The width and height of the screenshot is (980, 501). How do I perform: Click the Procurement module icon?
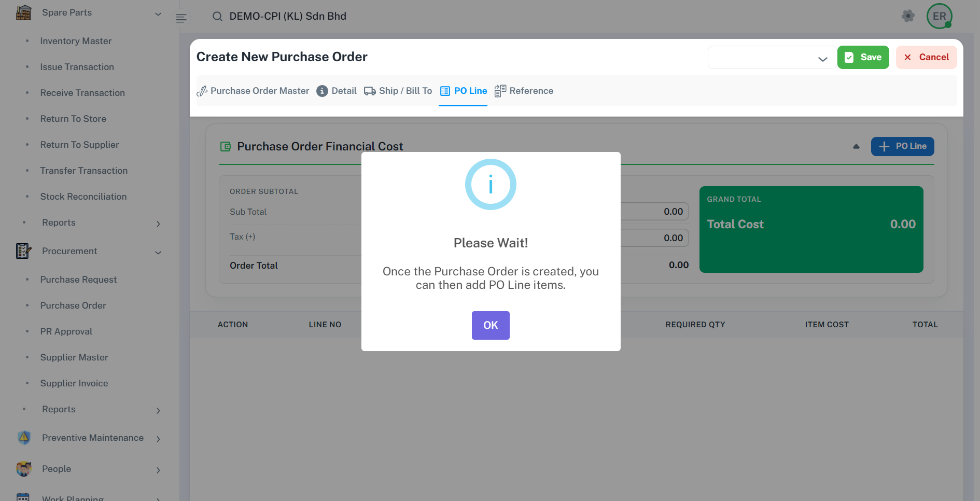24,251
